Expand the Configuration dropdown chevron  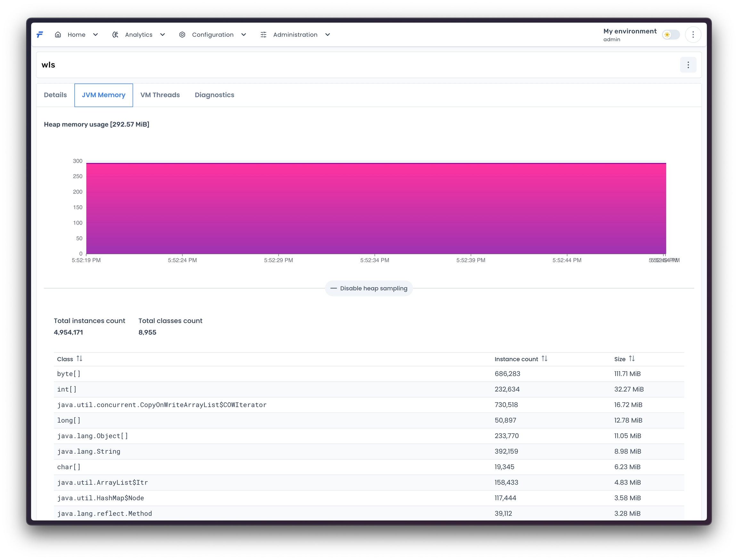pos(243,35)
